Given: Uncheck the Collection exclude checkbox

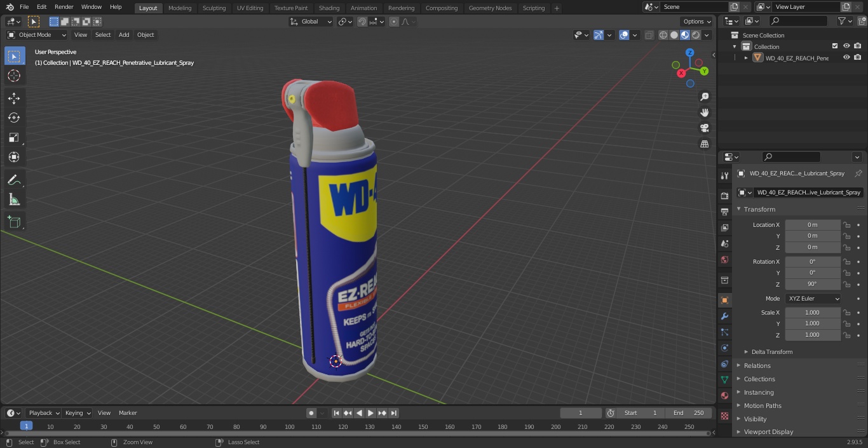Looking at the screenshot, I should coord(835,46).
